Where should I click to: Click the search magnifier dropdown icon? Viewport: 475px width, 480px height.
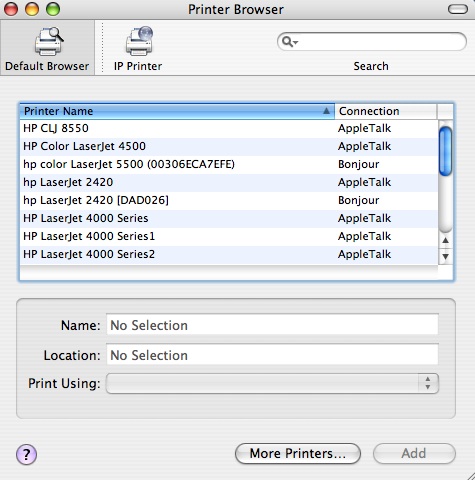click(x=289, y=42)
